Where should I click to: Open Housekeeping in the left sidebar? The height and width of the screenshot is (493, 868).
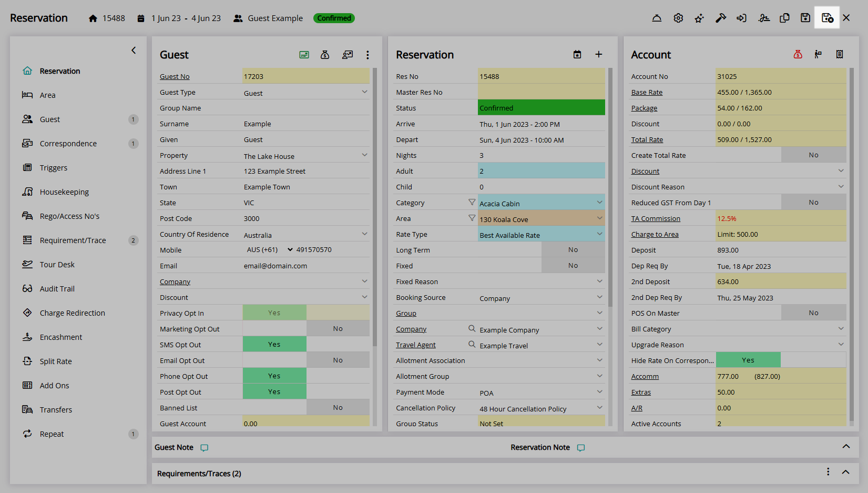[64, 192]
